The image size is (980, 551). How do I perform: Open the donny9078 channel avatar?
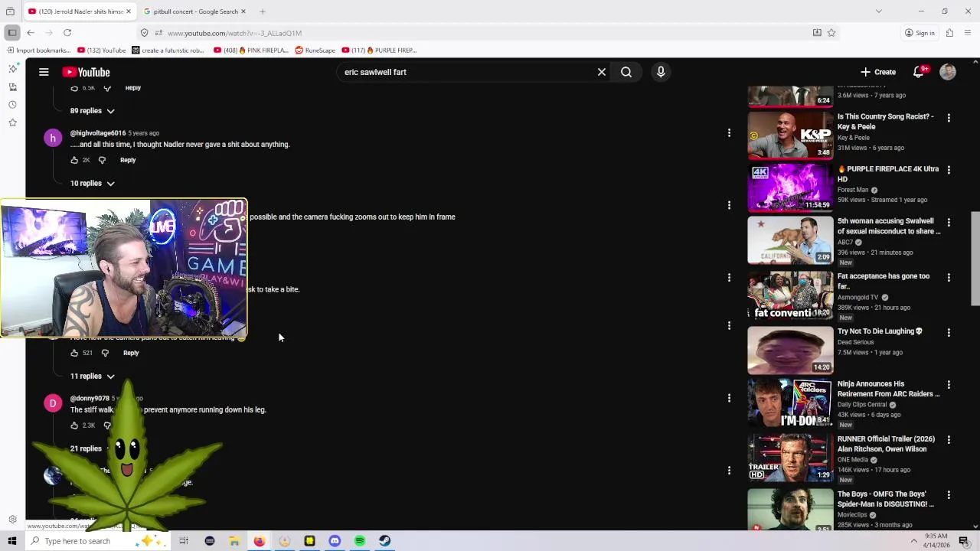(x=53, y=403)
